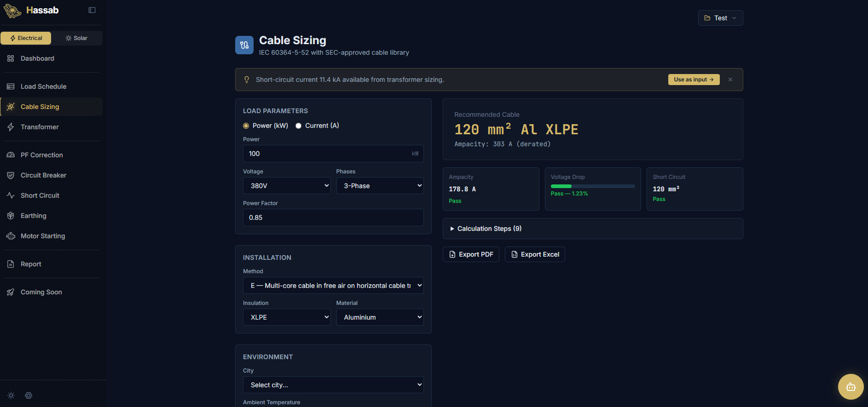This screenshot has width=868, height=407.
Task: Click the Earthing icon in sidebar
Action: [11, 216]
